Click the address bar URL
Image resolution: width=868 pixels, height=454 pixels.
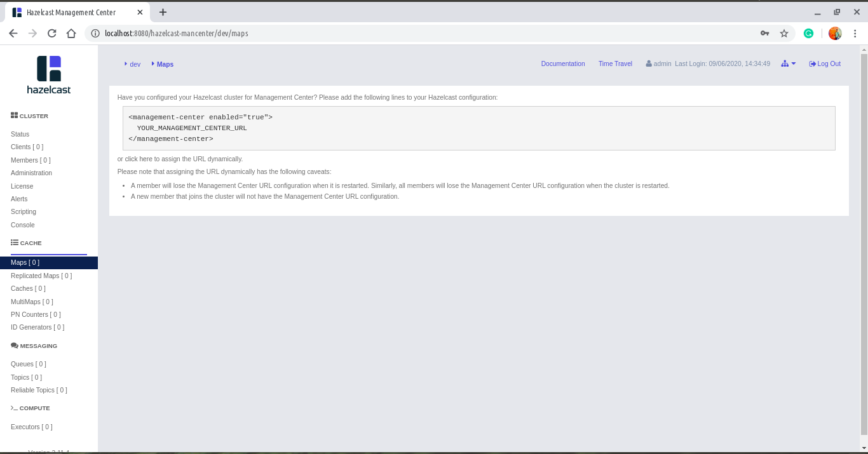(x=177, y=33)
